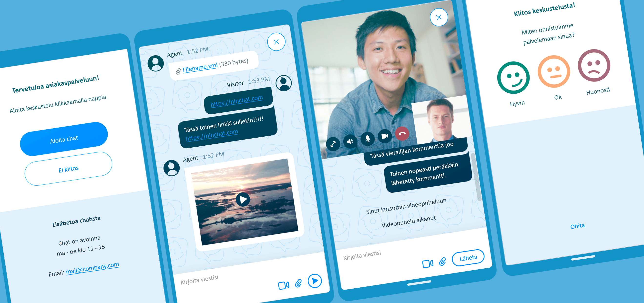Image resolution: width=644 pixels, height=303 pixels.
Task: Click 'Toinen nopeasti peräkkäin' message bubble
Action: tap(428, 173)
